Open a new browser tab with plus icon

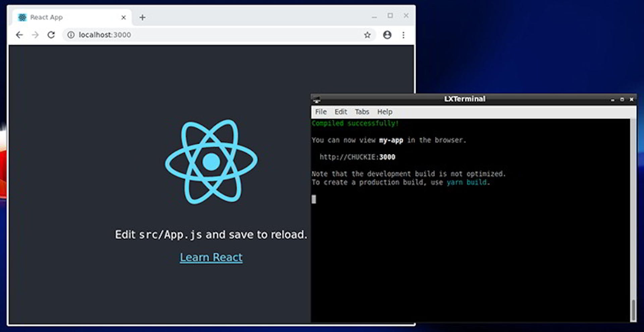point(143,17)
